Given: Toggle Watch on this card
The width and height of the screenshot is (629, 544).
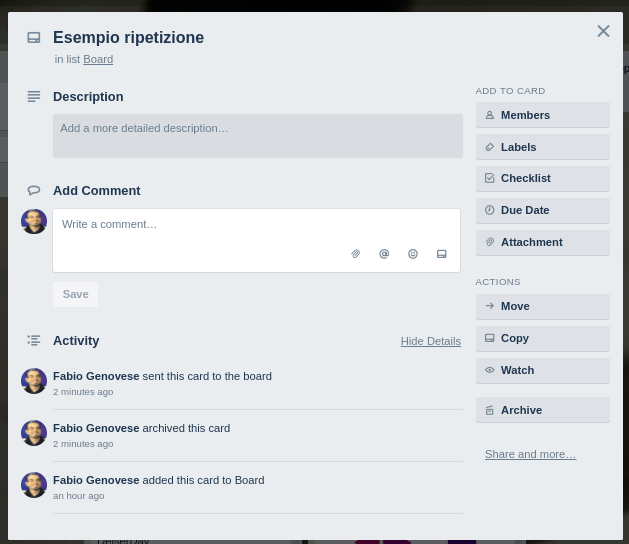Looking at the screenshot, I should (x=542, y=370).
